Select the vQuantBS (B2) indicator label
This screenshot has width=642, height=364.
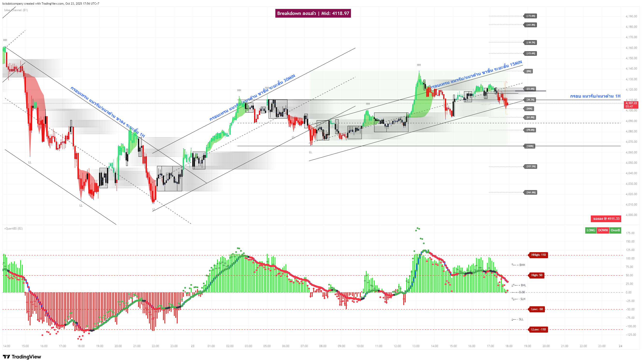pos(14,228)
